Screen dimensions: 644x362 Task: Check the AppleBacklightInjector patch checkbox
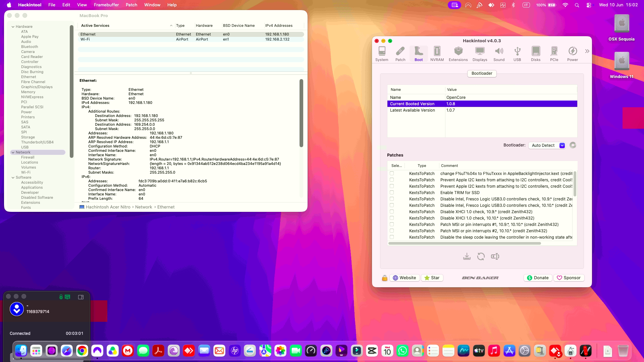coord(392,173)
